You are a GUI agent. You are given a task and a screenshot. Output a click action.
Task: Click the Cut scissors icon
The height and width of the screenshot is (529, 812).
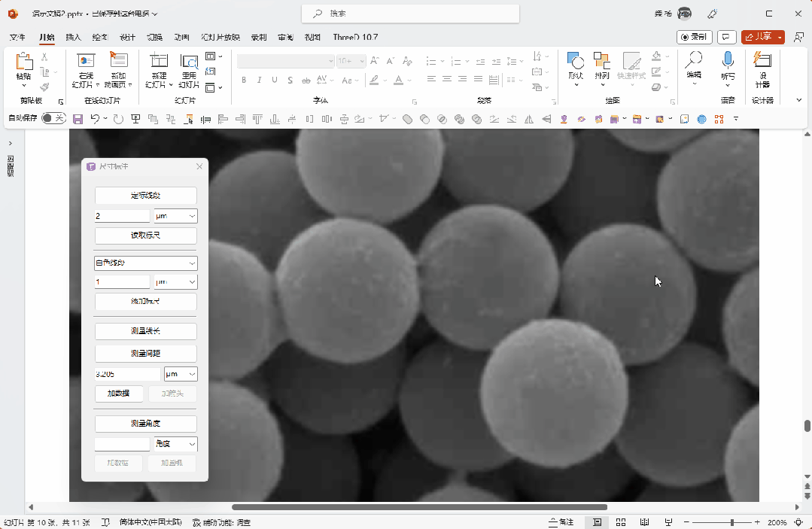tap(44, 57)
